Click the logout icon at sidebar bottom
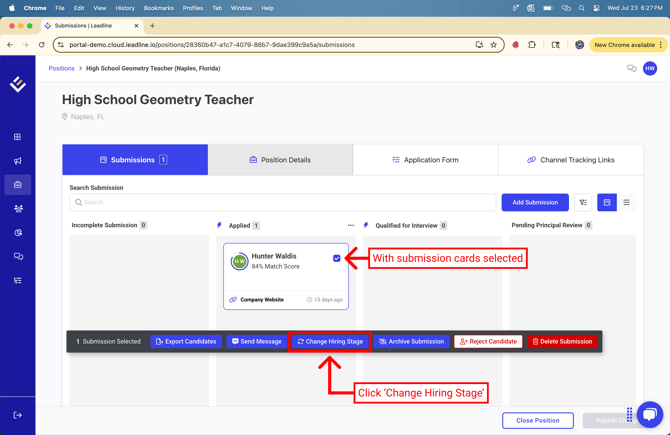This screenshot has width=670, height=435. tap(18, 415)
